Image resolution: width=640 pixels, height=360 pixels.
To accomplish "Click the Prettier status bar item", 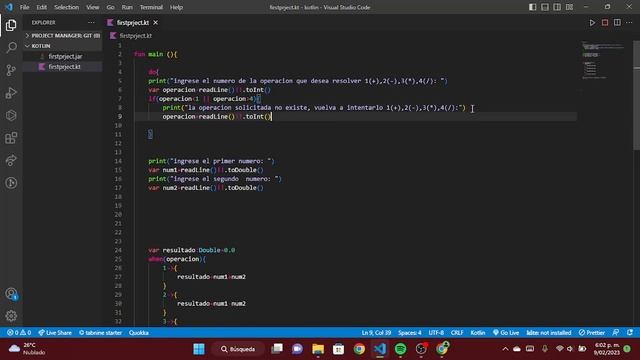I will coord(592,333).
